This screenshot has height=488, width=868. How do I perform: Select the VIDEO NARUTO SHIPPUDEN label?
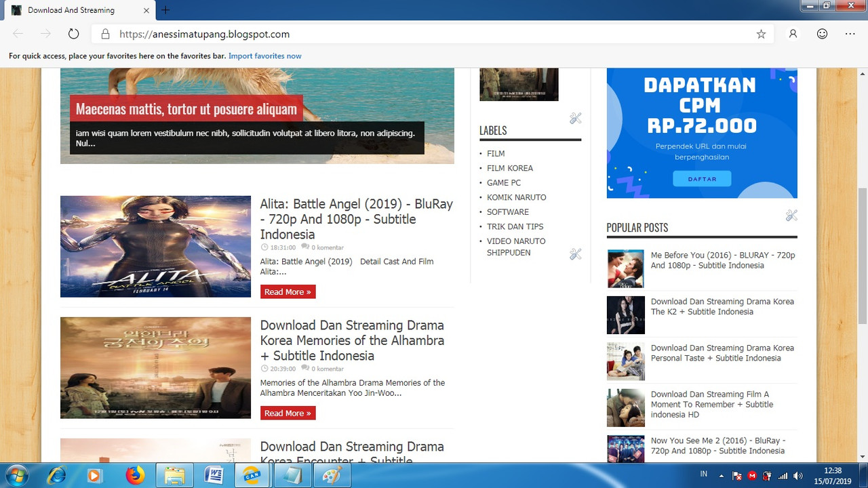(516, 247)
